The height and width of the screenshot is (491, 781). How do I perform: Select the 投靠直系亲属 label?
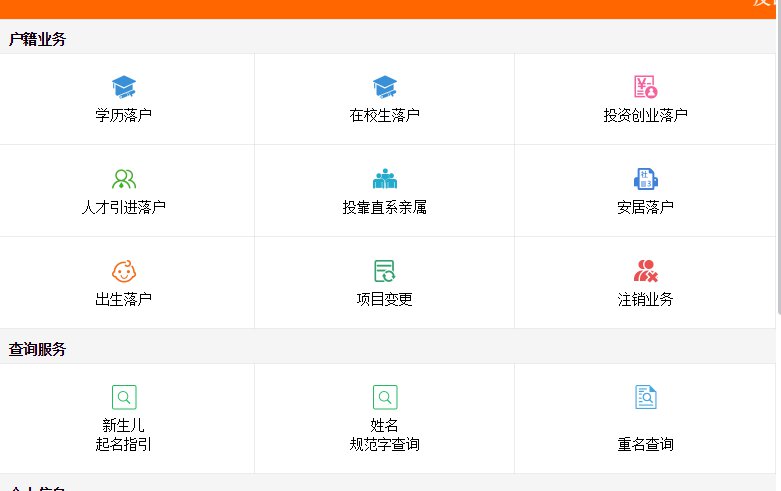point(385,207)
